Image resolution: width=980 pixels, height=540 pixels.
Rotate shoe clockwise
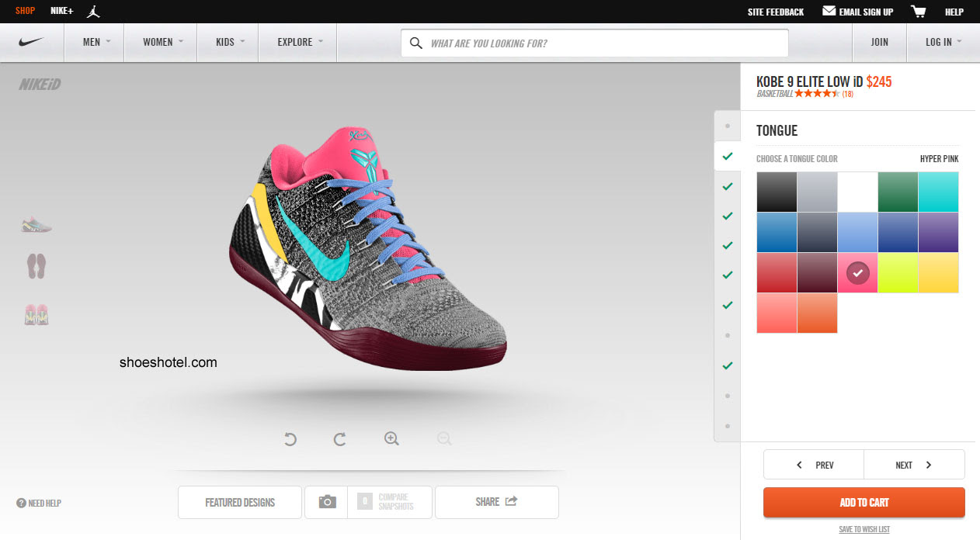pyautogui.click(x=339, y=440)
